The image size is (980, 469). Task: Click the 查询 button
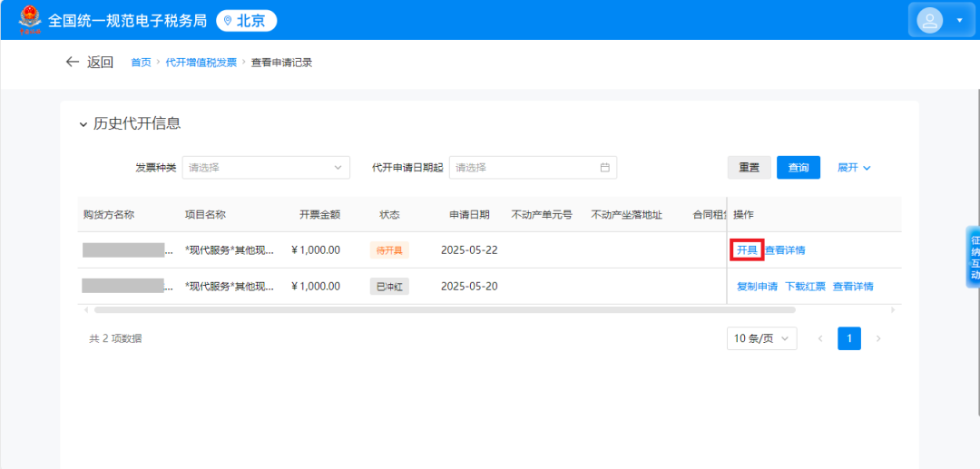click(799, 167)
